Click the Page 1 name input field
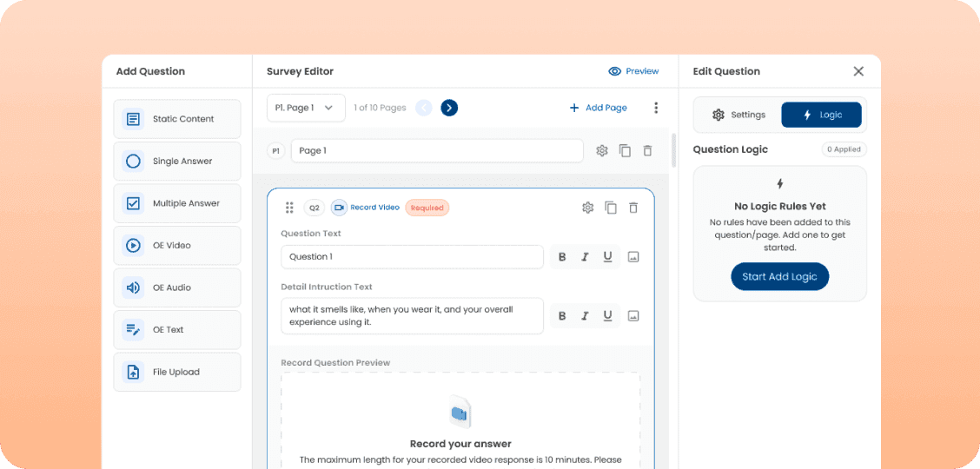The width and height of the screenshot is (980, 469). [x=437, y=150]
